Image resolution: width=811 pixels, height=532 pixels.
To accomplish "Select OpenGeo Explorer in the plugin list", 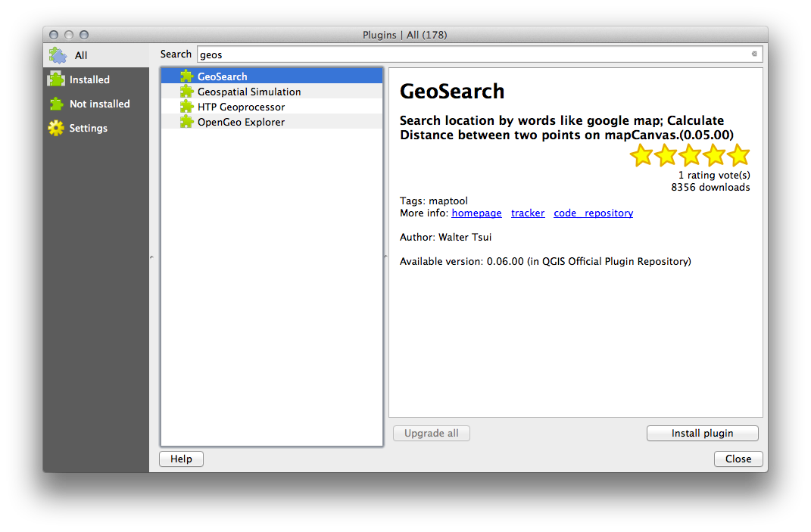I will (x=241, y=122).
